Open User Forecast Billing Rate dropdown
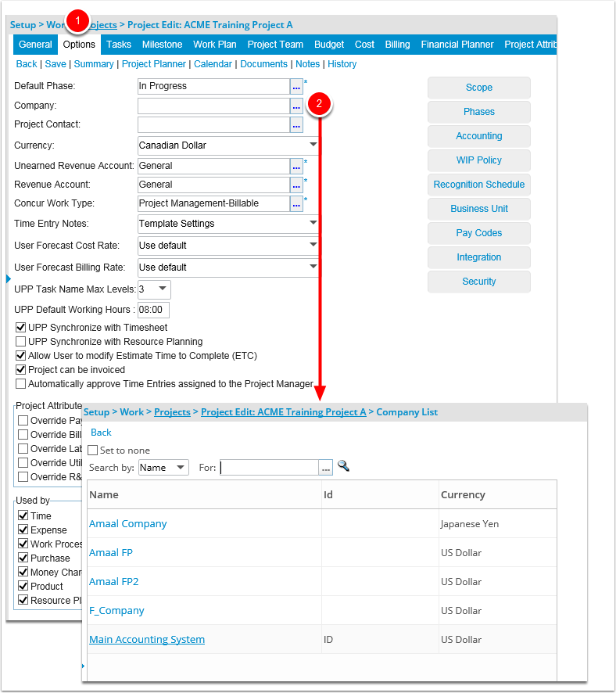616x693 pixels. coord(313,267)
